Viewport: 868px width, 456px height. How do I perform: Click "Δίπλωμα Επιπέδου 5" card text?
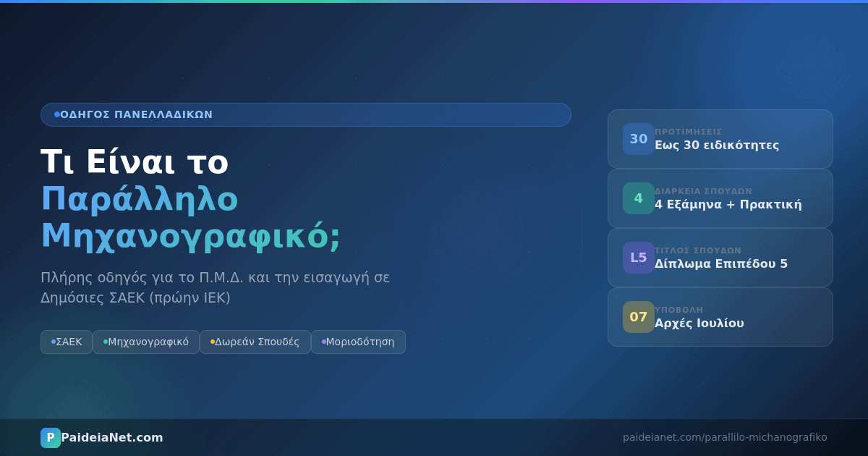tap(720, 263)
